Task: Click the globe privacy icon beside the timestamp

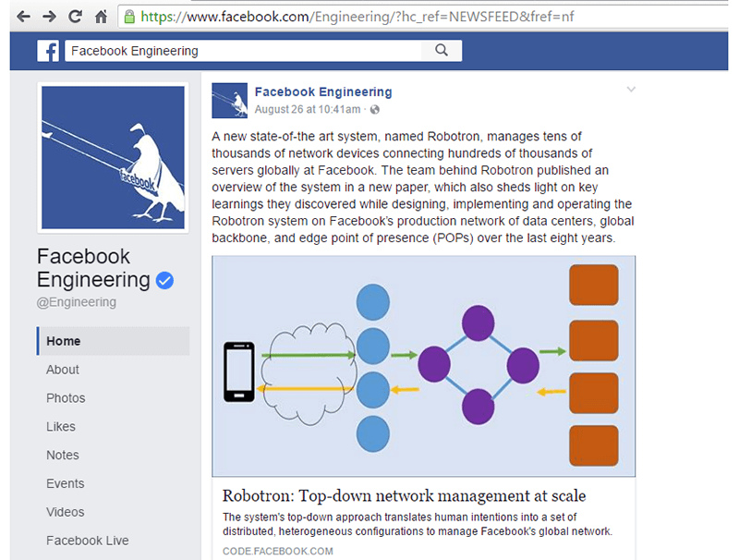Action: [x=375, y=110]
